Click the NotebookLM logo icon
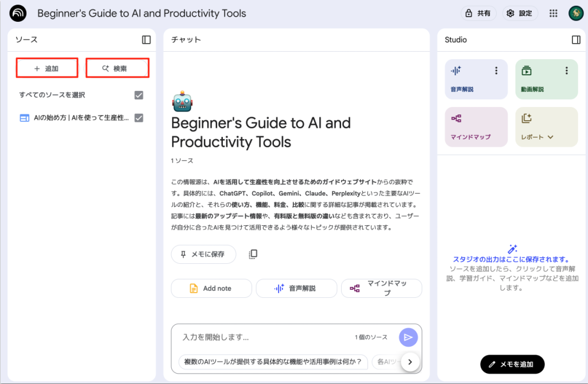The width and height of the screenshot is (588, 384). pyautogui.click(x=18, y=13)
